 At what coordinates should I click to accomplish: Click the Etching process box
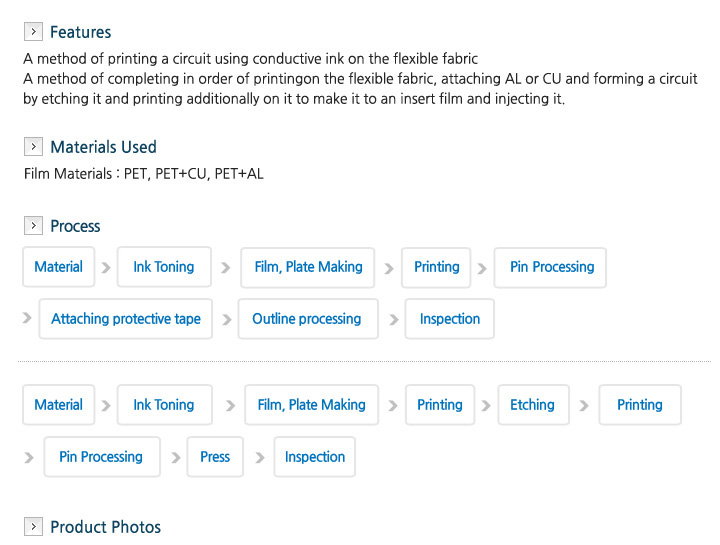click(x=534, y=405)
